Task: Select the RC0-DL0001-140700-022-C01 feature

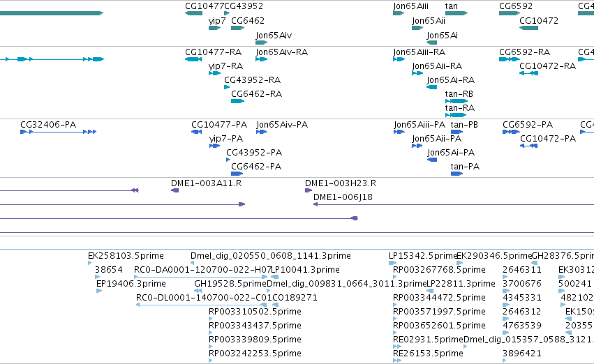Action: (202, 305)
